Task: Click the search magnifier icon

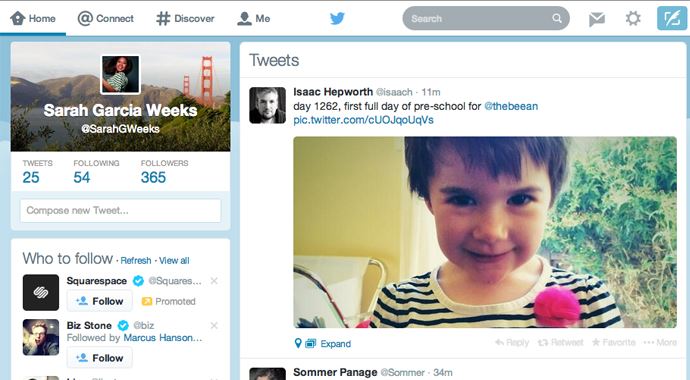Action: click(x=557, y=18)
